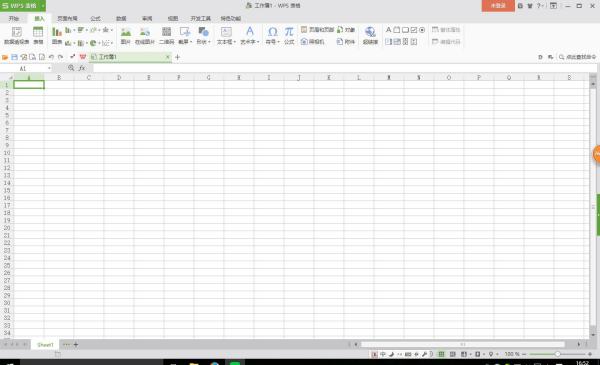600x365 pixels.
Task: Click in the formula bar input
Action: [x=344, y=68]
